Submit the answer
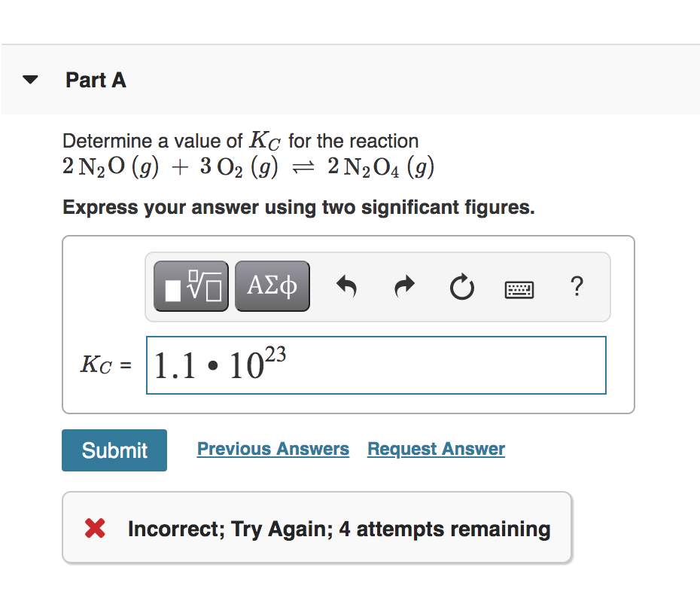 (x=114, y=450)
